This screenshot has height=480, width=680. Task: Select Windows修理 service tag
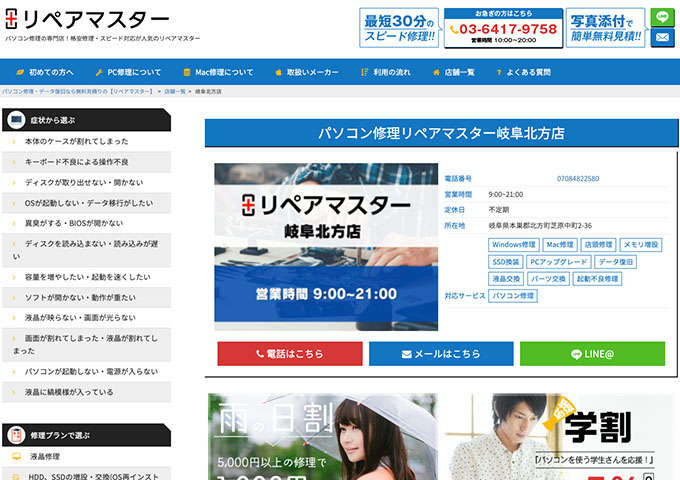513,245
